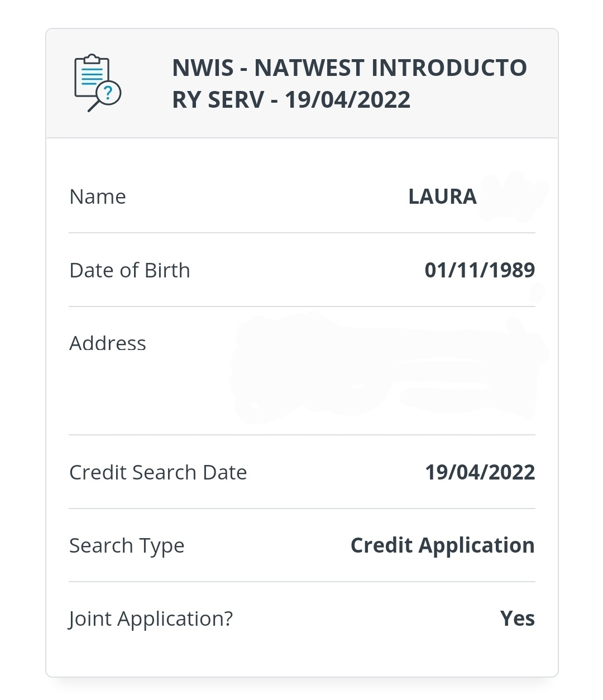Screen dimensions: 603x700
Task: Click the Name label
Action: pyautogui.click(x=98, y=197)
